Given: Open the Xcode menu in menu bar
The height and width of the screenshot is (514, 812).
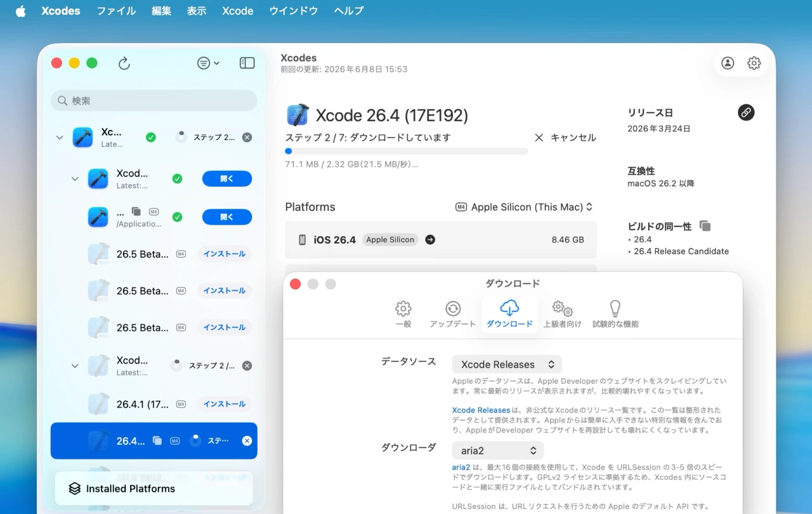Looking at the screenshot, I should click(x=238, y=11).
